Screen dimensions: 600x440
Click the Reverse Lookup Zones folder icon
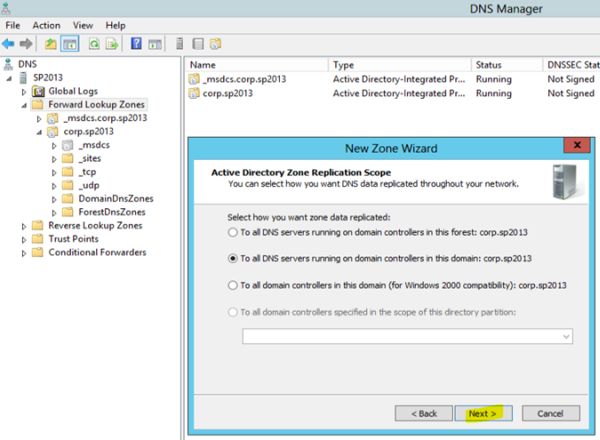tap(38, 226)
